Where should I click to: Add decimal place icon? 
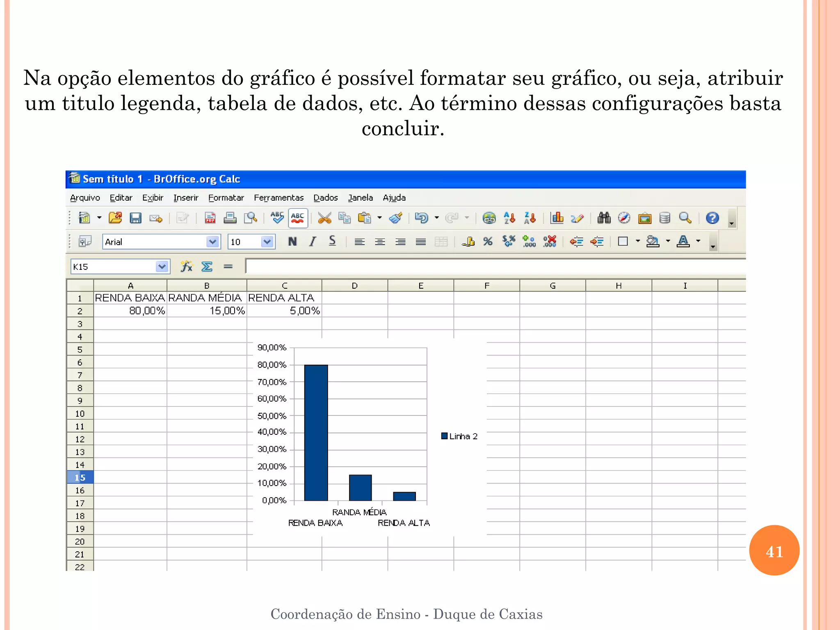(529, 241)
